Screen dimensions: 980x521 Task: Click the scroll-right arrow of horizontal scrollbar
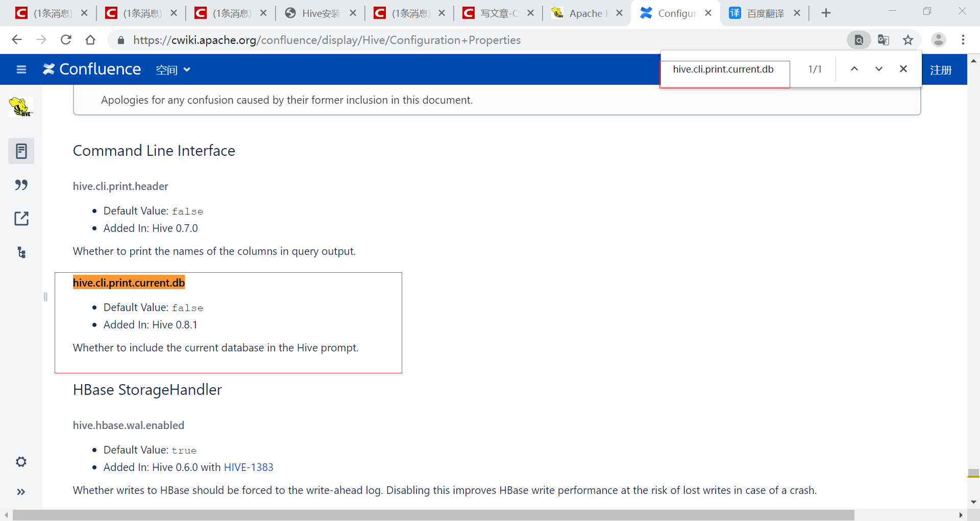[x=961, y=515]
